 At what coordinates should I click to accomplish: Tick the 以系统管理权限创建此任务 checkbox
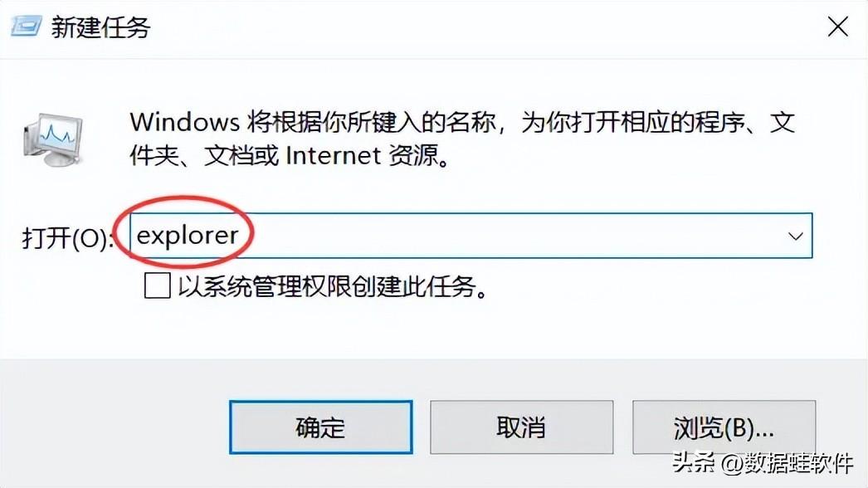[157, 286]
